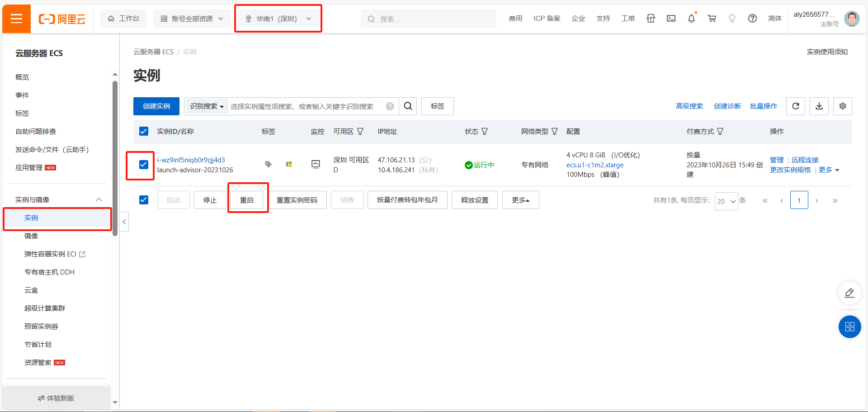
Task: Open 自助问题排查 in the sidebar
Action: point(36,132)
